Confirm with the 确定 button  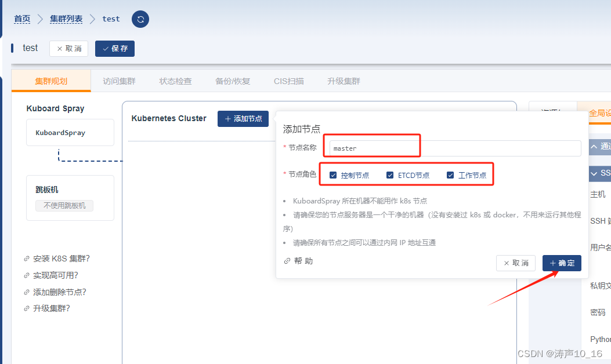pyautogui.click(x=562, y=263)
